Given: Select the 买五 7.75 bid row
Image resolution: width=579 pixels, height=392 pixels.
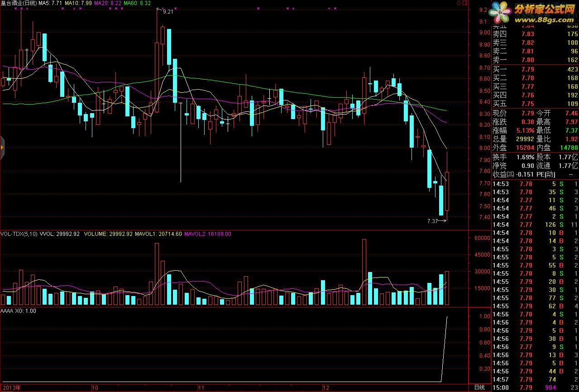Looking at the screenshot, I should 535,104.
